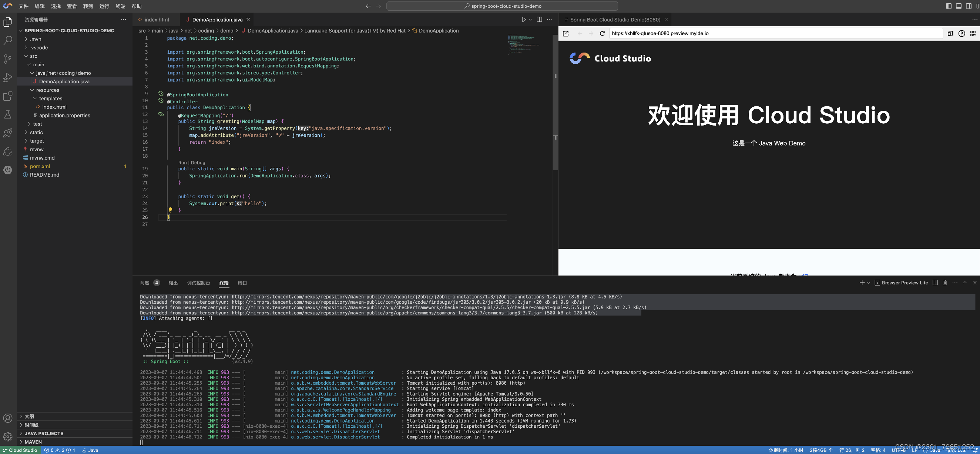Toggle primary sidebar visibility
Viewport: 980px width, 454px height.
tap(949, 6)
